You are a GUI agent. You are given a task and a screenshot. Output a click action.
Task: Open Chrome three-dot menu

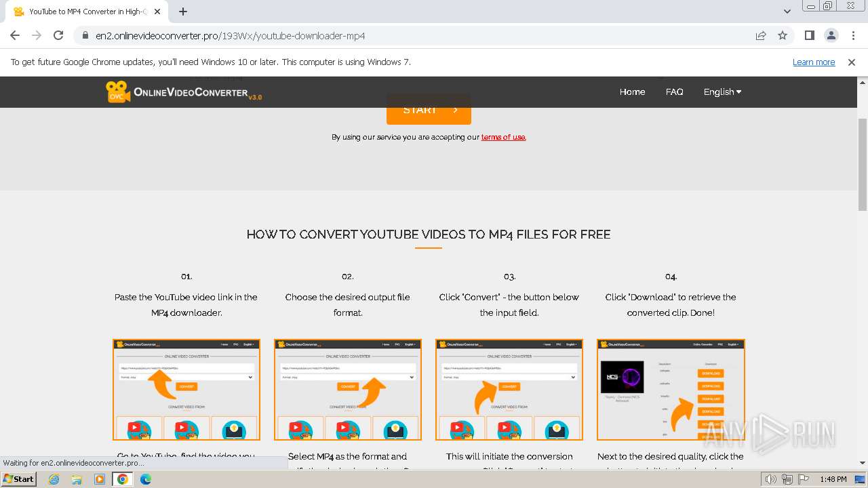click(852, 35)
